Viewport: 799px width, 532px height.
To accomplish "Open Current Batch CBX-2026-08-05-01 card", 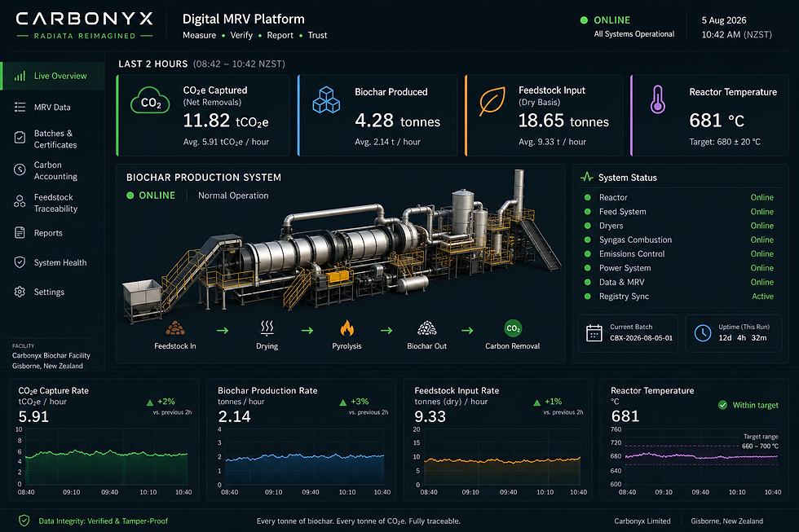I will click(628, 333).
